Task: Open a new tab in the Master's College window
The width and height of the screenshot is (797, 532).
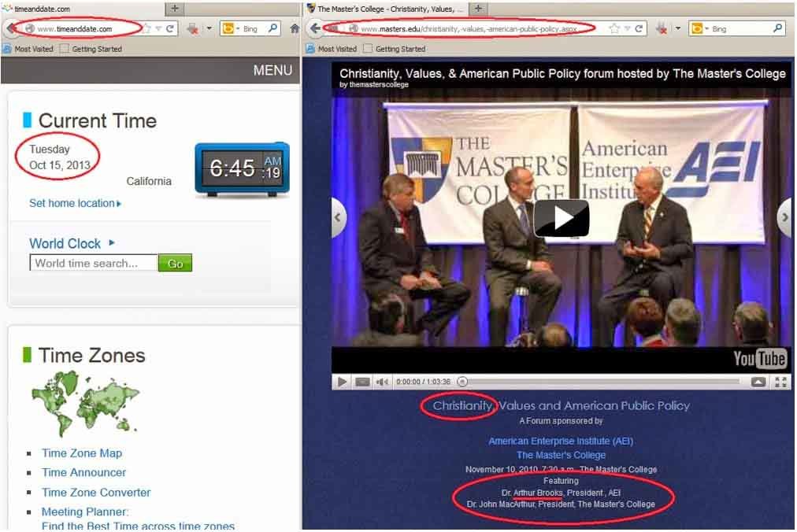Action: pos(478,9)
